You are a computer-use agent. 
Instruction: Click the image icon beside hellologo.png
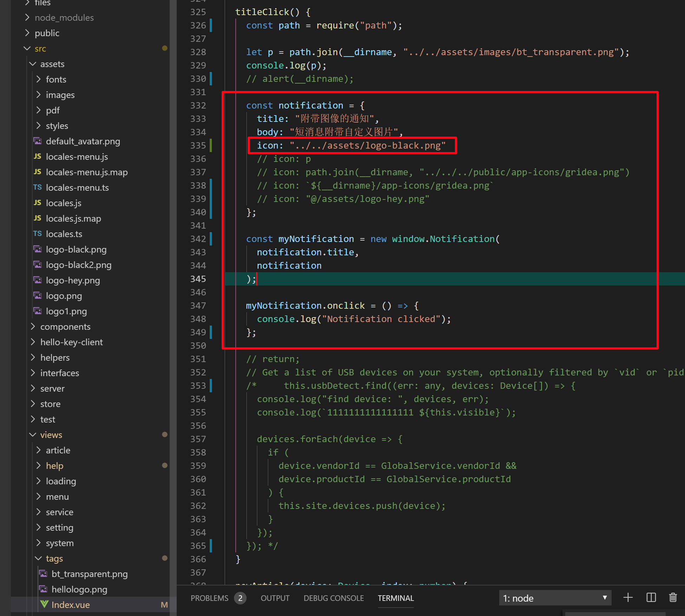[x=43, y=589]
